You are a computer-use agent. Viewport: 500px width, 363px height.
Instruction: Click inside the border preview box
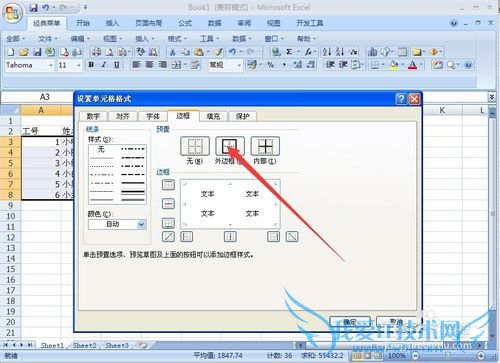pyautogui.click(x=230, y=204)
